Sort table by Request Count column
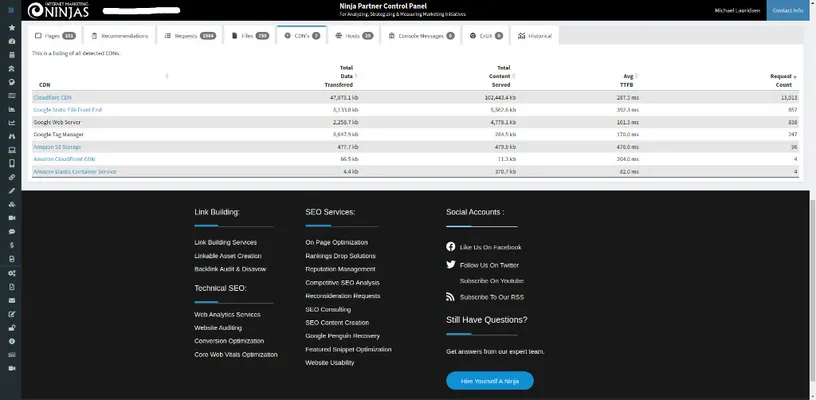816x400 pixels. pyautogui.click(x=780, y=81)
